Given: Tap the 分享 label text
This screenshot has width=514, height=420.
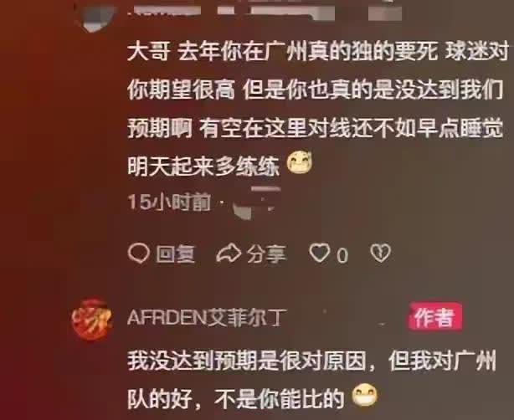Looking at the screenshot, I should pos(266,254).
